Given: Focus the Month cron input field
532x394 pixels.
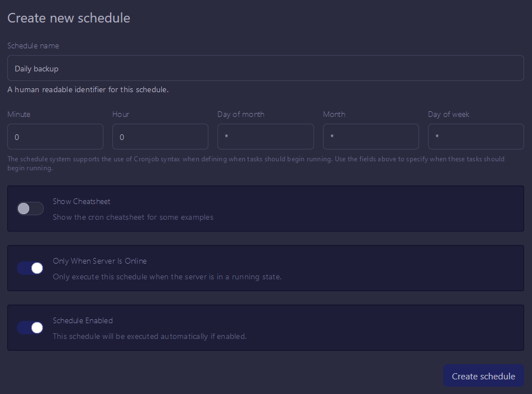Looking at the screenshot, I should pyautogui.click(x=371, y=137).
